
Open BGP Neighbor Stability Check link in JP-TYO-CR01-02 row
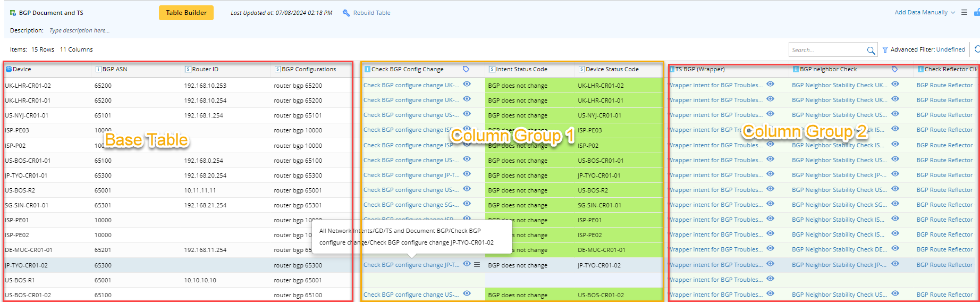tap(839, 265)
